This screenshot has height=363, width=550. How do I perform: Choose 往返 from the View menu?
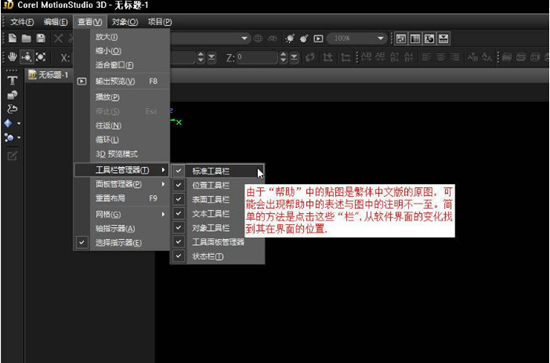[x=121, y=126]
